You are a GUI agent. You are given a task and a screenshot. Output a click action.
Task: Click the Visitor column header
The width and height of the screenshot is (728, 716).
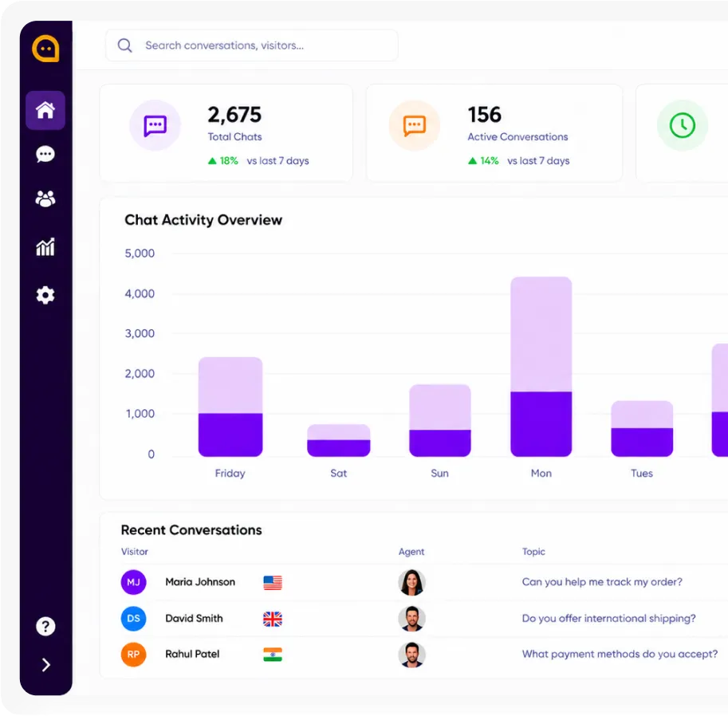pyautogui.click(x=135, y=552)
